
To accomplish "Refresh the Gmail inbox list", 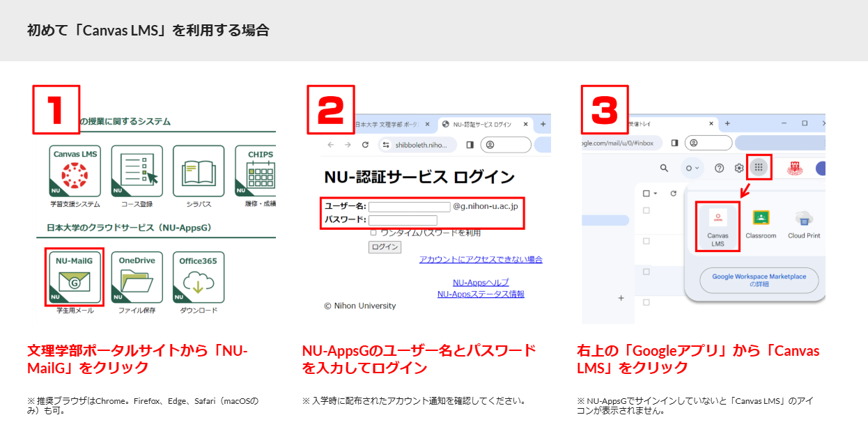I will click(x=673, y=194).
